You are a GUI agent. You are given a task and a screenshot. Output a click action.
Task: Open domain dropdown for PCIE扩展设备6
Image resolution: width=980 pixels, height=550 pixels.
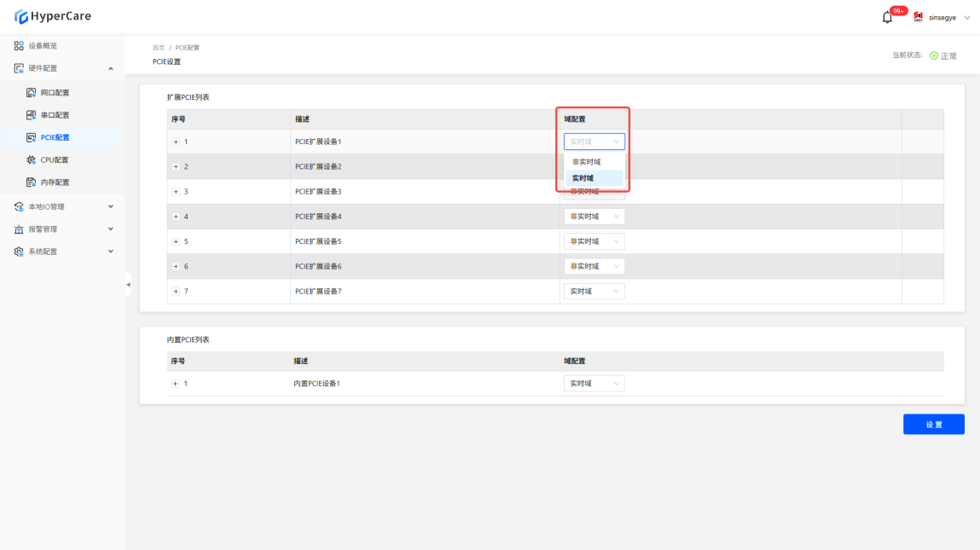[x=594, y=266]
